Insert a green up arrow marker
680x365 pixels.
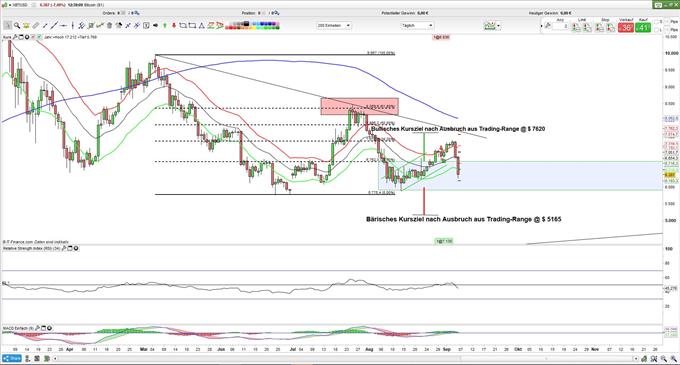165,26
